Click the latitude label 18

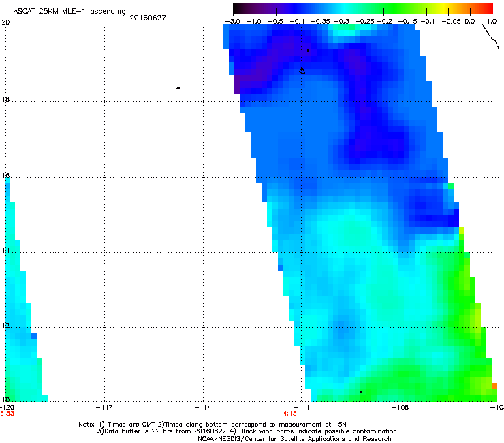(x=5, y=99)
